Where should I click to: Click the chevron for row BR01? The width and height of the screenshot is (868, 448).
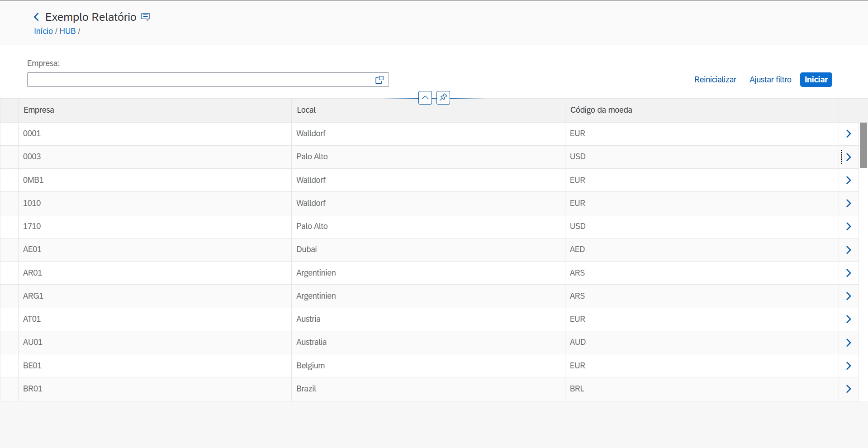848,389
